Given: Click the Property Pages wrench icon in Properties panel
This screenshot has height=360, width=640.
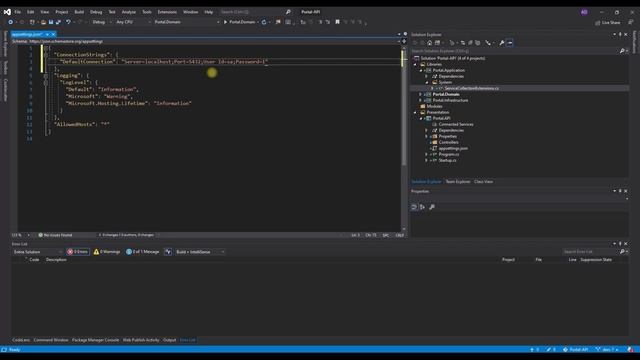Looking at the screenshot, I should [x=432, y=207].
